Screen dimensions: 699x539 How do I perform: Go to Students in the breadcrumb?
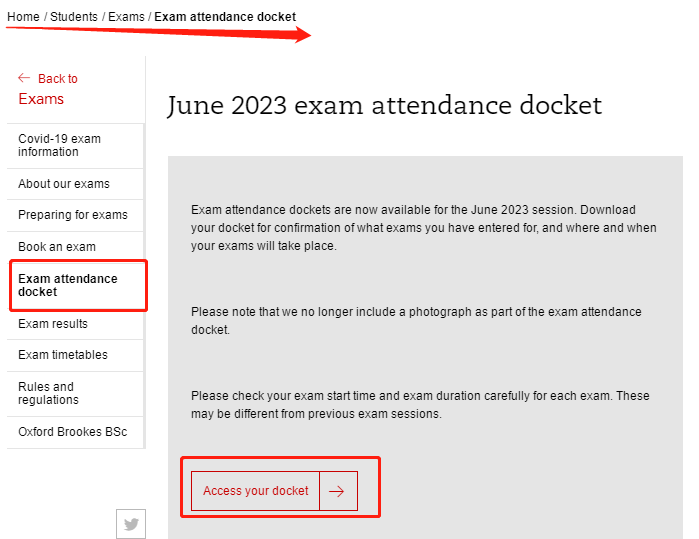point(74,17)
